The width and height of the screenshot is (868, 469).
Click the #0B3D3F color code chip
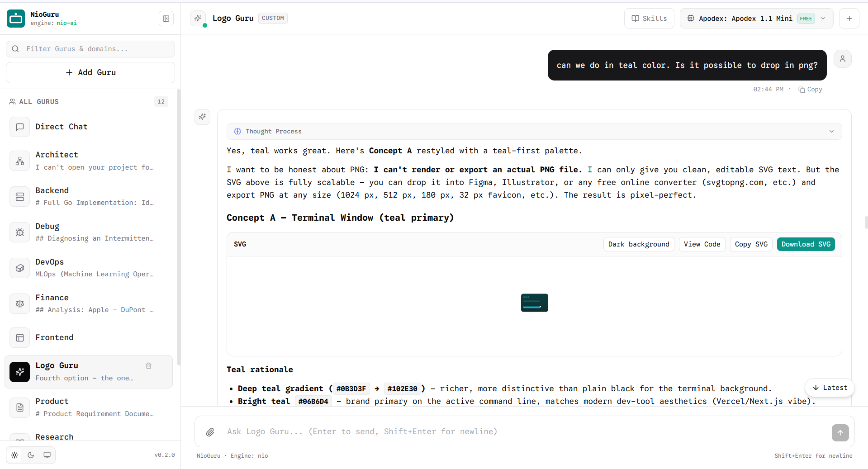[351, 389]
